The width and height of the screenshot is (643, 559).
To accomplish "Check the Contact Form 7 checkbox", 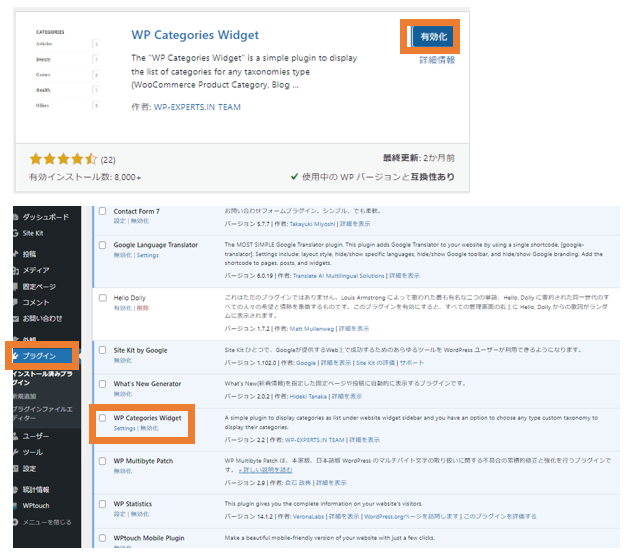I will 101,212.
